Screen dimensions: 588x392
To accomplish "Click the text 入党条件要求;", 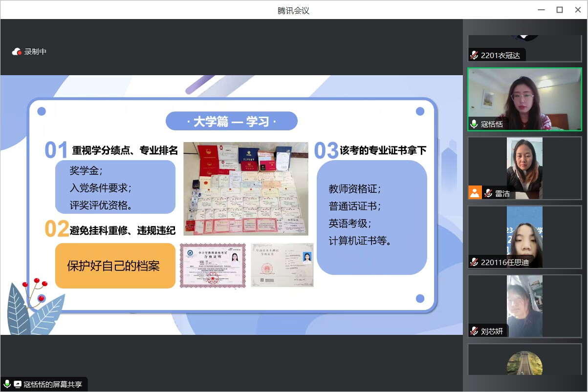I will click(101, 188).
